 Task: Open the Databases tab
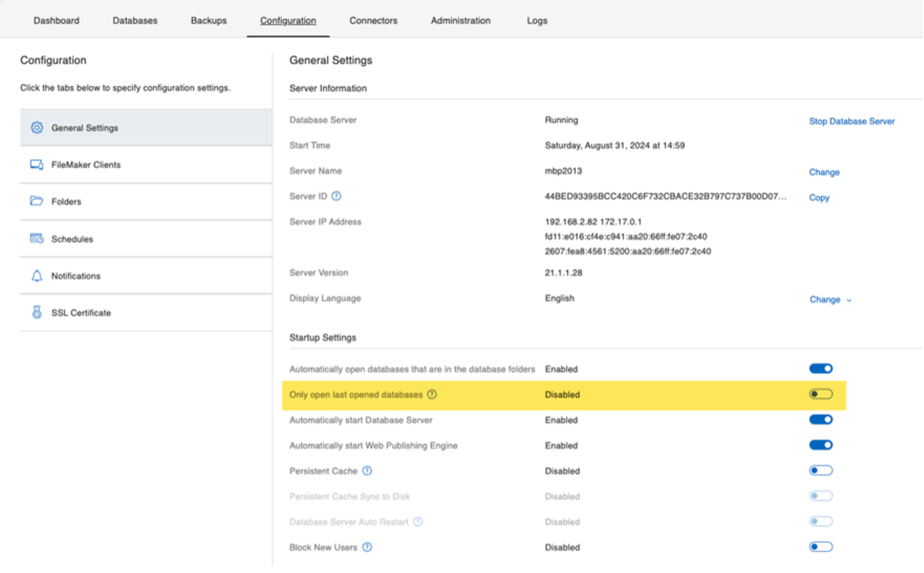pyautogui.click(x=135, y=20)
